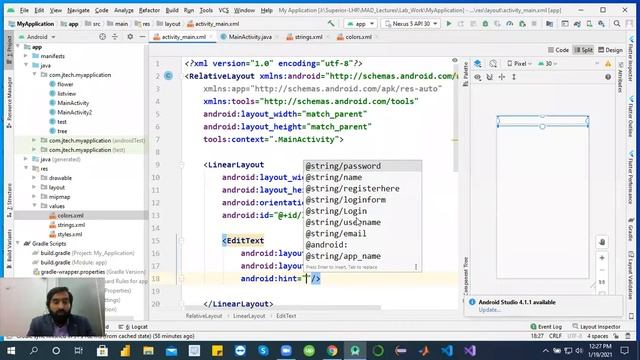Image resolution: width=640 pixels, height=360 pixels.
Task: Select @string/password in the autocomplete list
Action: pos(362,166)
